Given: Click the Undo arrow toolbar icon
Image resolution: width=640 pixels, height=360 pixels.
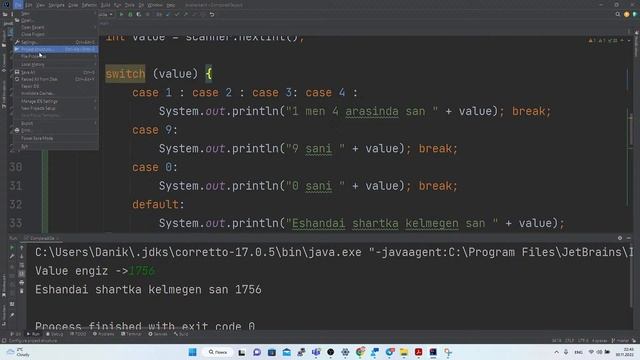Looking at the screenshot, I should pyautogui.click(x=212, y=14).
